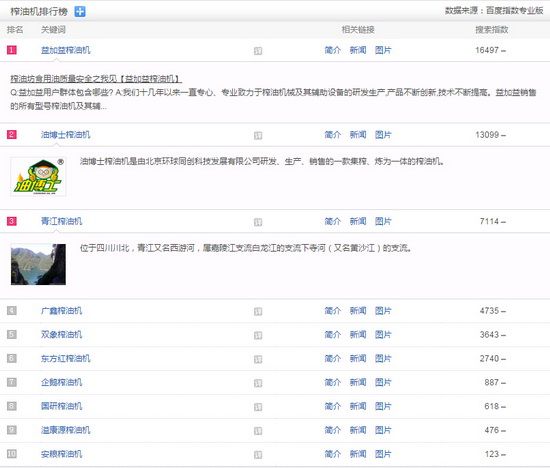The image size is (550, 468).
Task: Click 新闻 for 益加益榨油机
Action: tap(358, 50)
